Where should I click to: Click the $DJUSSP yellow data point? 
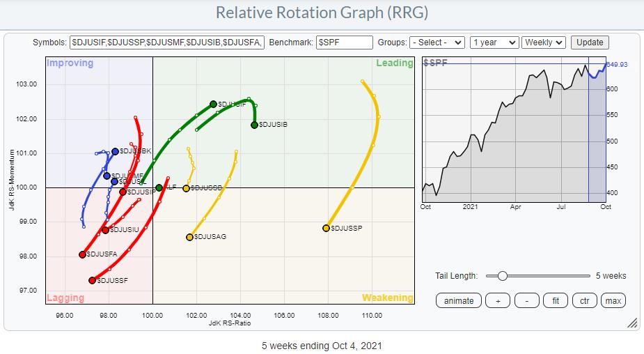pos(326,228)
